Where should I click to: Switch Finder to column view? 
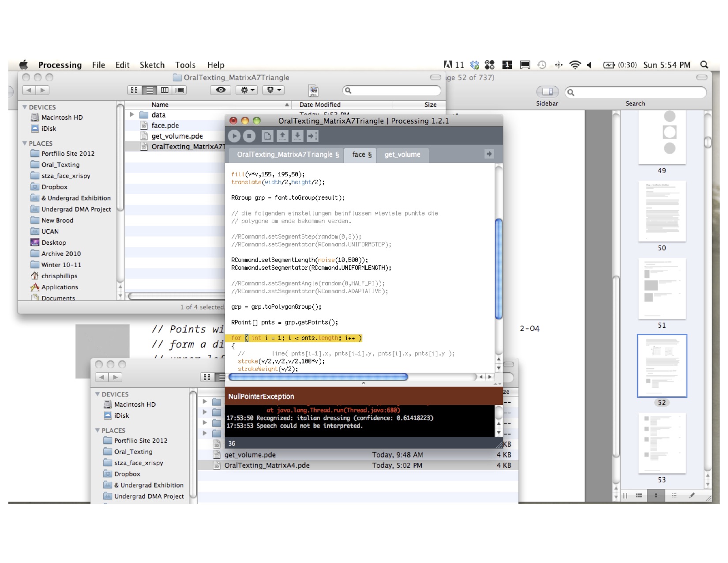[165, 90]
